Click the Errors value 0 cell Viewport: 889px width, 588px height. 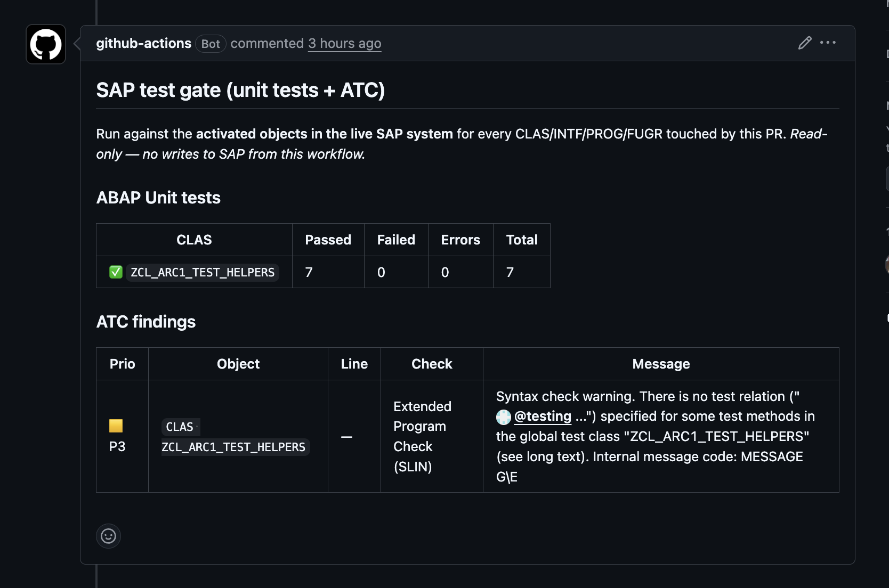(x=460, y=272)
